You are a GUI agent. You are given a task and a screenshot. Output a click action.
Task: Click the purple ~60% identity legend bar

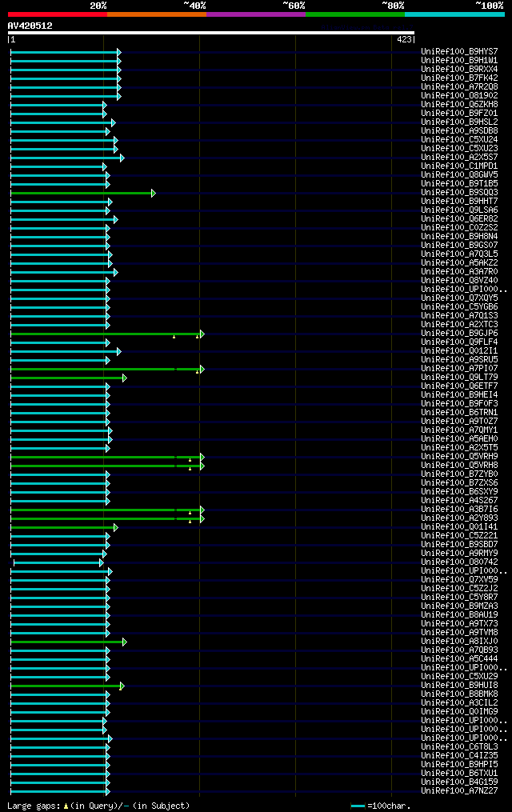point(256,14)
